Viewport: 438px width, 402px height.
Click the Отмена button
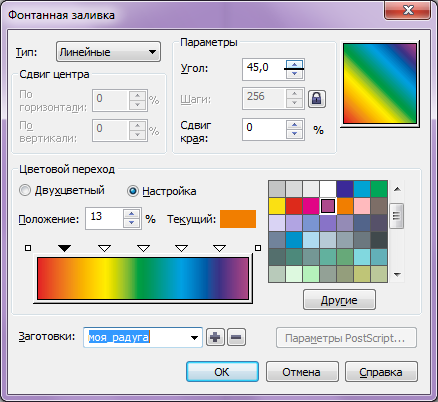[x=302, y=372]
